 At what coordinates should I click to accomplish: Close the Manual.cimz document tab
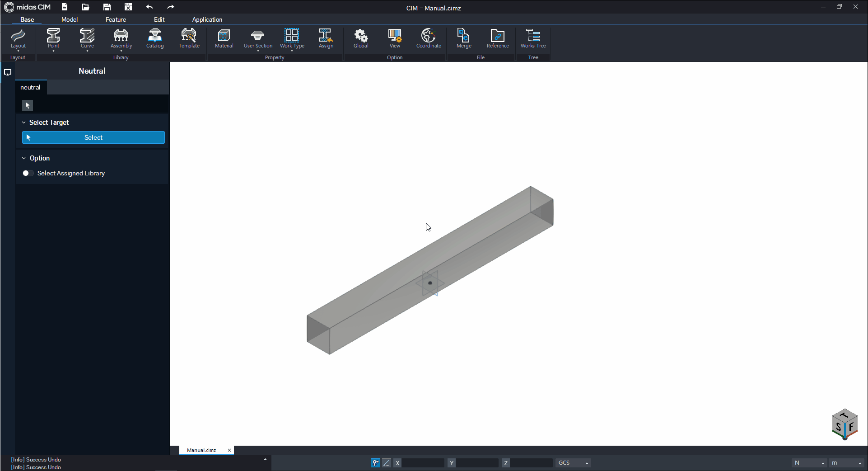229,450
